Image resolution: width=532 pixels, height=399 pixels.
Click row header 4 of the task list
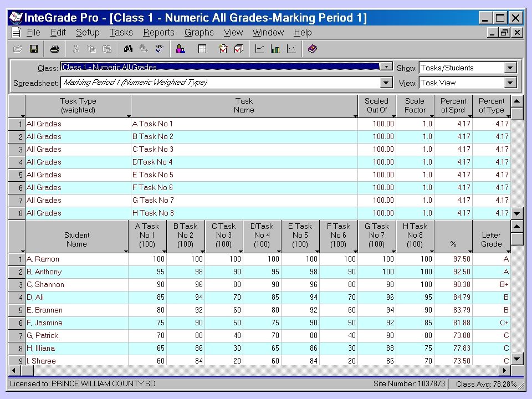click(17, 162)
